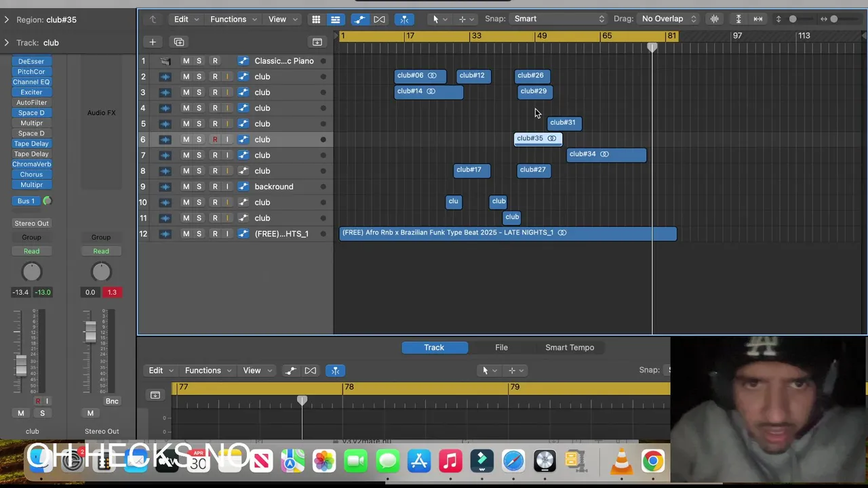The width and height of the screenshot is (868, 488).
Task: Mute the club channel strip
Action: (x=20, y=413)
